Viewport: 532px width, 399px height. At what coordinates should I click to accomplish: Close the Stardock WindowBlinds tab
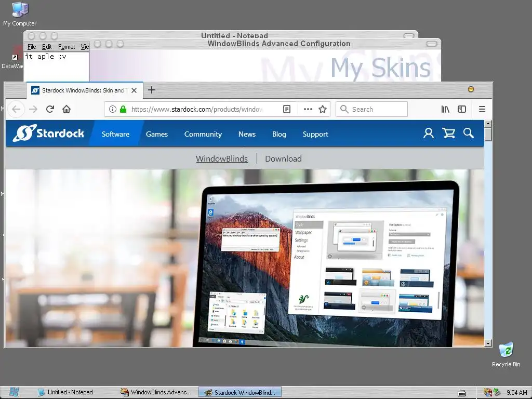(134, 90)
